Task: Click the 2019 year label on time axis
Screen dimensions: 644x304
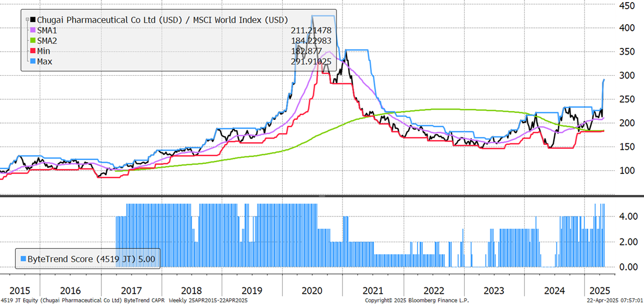Action: tap(251, 290)
